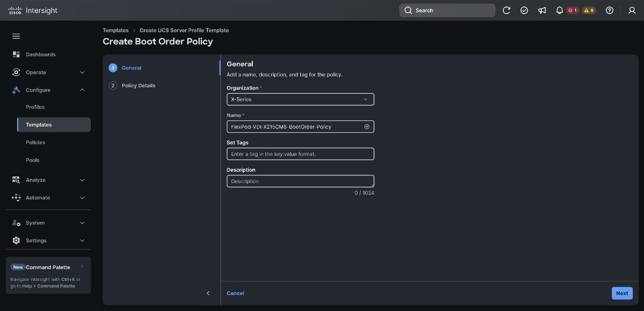Go to step 1 General
644x311 pixels.
tap(125, 68)
